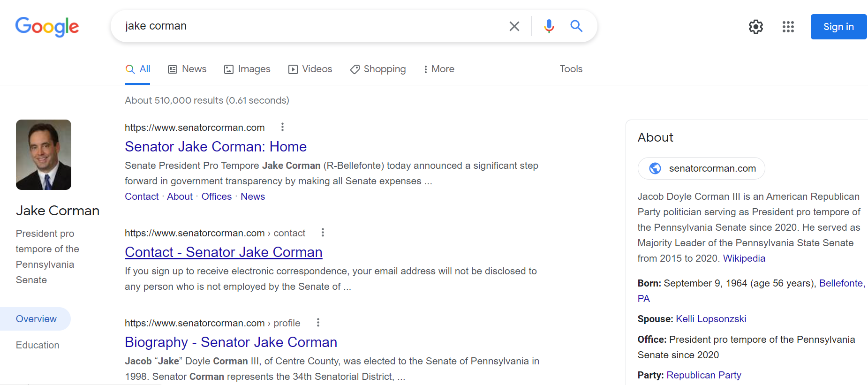Open the Offices sitelink
This screenshot has width=868, height=385.
[x=217, y=196]
